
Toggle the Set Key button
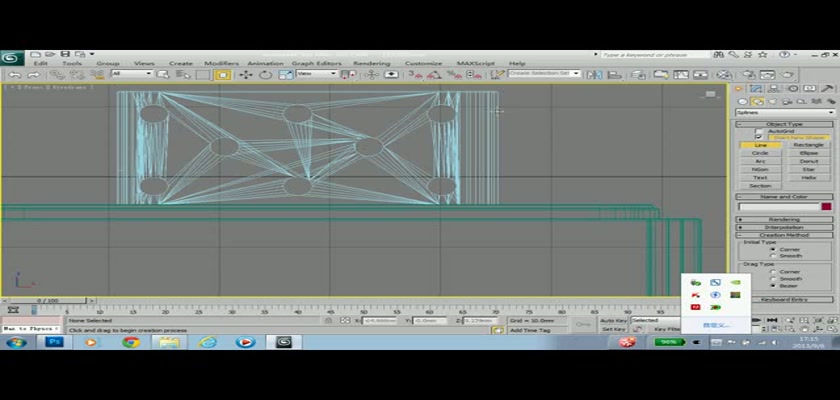click(613, 329)
